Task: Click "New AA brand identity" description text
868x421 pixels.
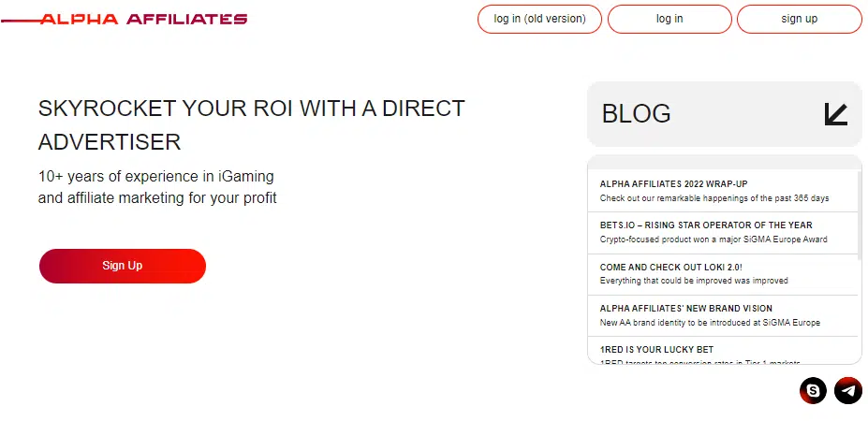Action: [x=710, y=323]
